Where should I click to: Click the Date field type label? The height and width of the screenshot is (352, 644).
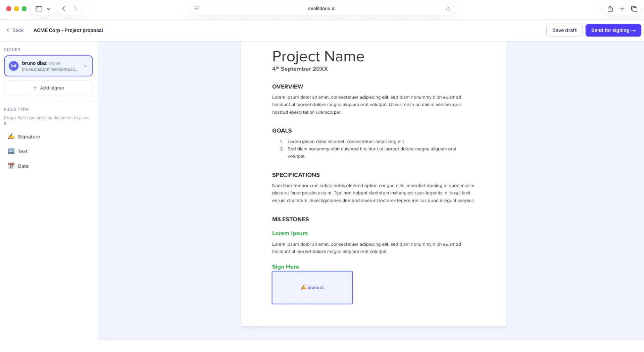point(23,166)
